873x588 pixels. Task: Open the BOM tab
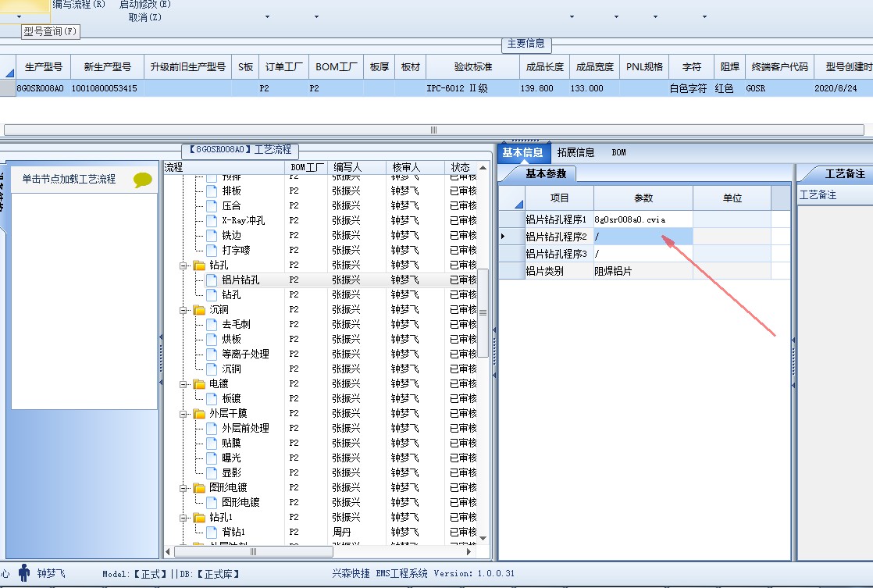click(x=618, y=152)
